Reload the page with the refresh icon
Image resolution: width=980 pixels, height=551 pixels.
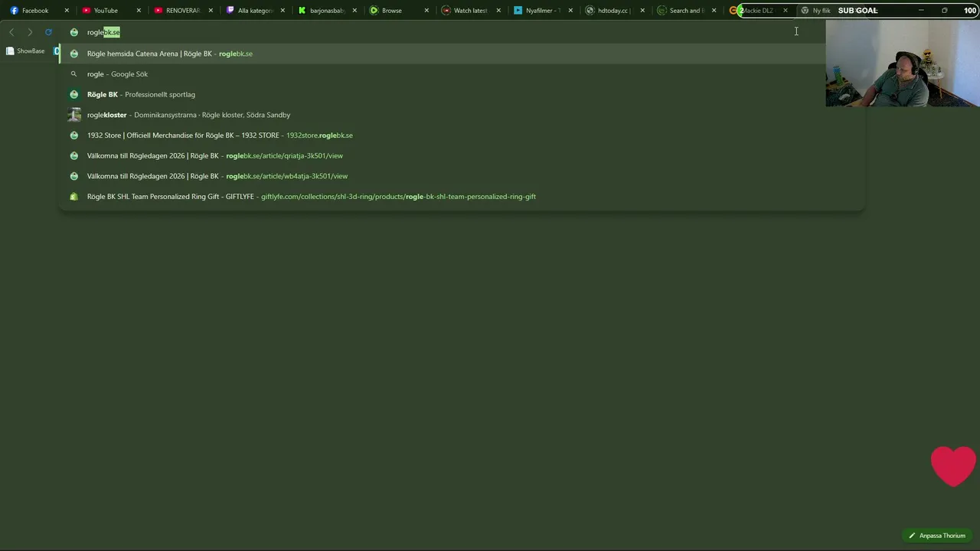48,32
